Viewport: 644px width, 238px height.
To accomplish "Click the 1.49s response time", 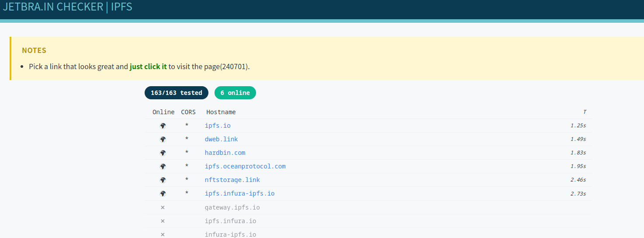I will click(578, 139).
